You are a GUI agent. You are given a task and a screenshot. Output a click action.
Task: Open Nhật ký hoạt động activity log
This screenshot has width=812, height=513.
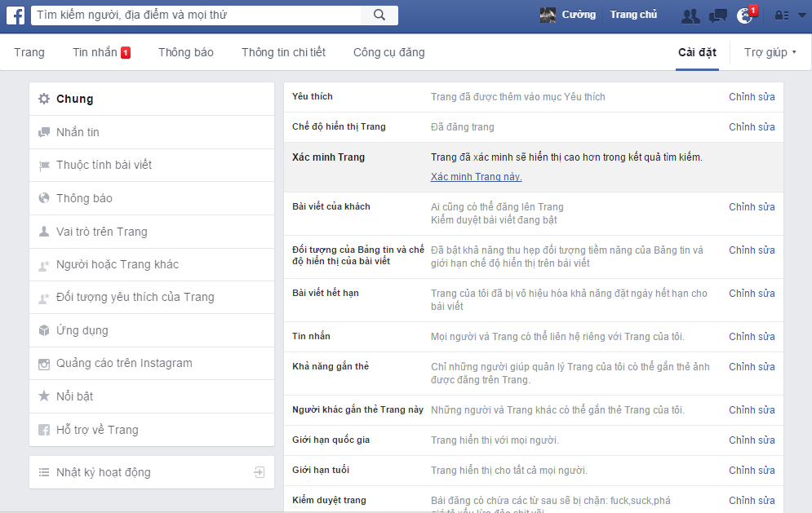[103, 472]
